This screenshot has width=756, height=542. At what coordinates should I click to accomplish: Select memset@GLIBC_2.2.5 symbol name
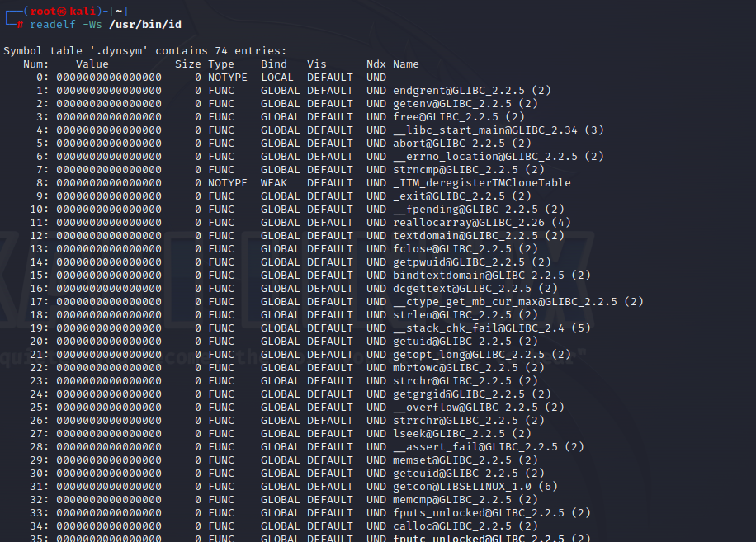pos(452,460)
